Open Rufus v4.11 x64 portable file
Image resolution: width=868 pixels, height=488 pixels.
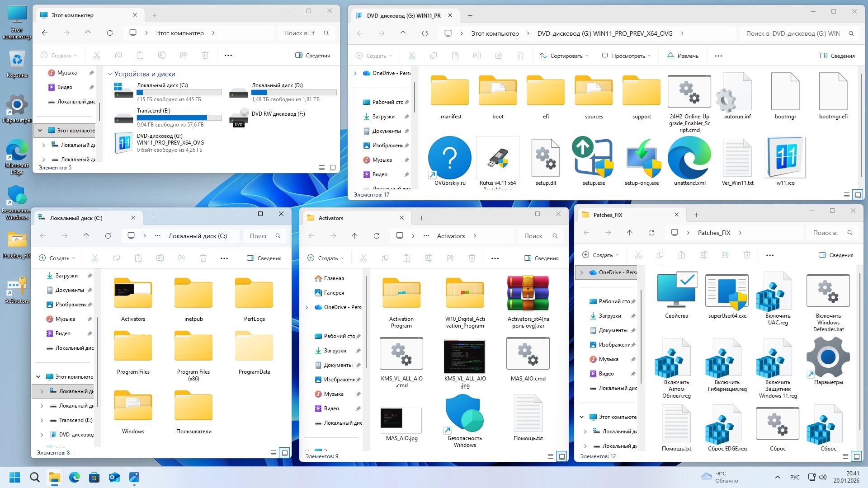pyautogui.click(x=497, y=159)
